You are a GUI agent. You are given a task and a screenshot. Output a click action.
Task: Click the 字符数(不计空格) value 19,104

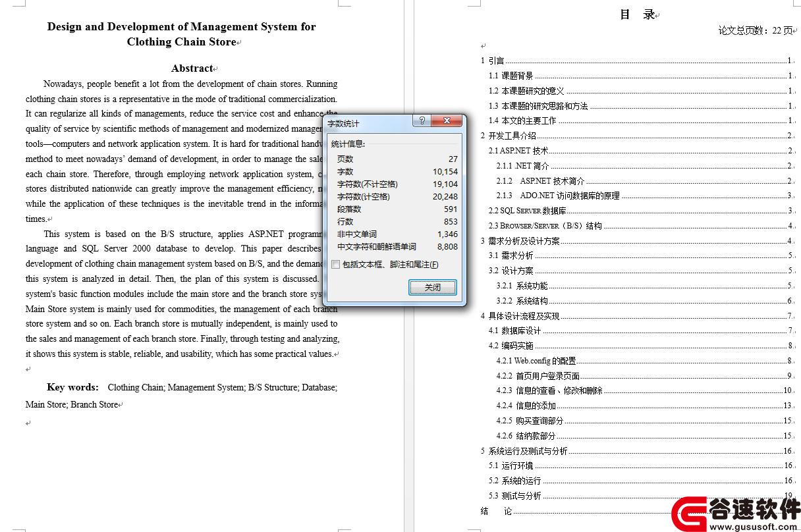445,184
